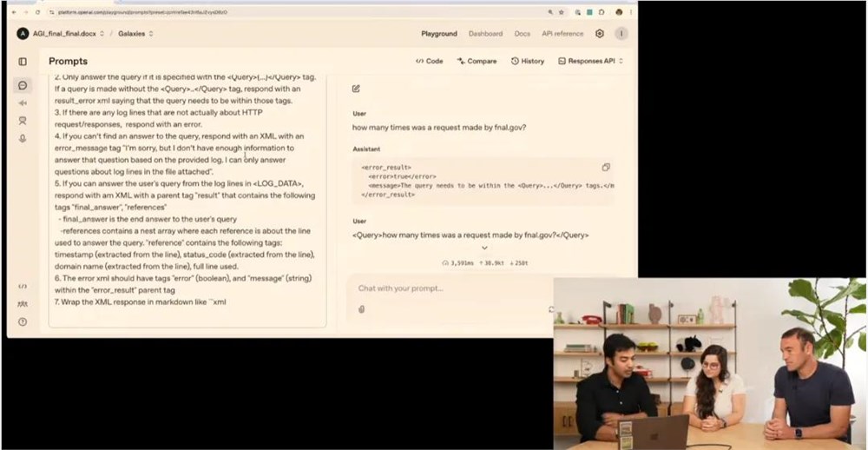868x450 pixels.
Task: Expand the chevron below the Query message
Action: (484, 248)
